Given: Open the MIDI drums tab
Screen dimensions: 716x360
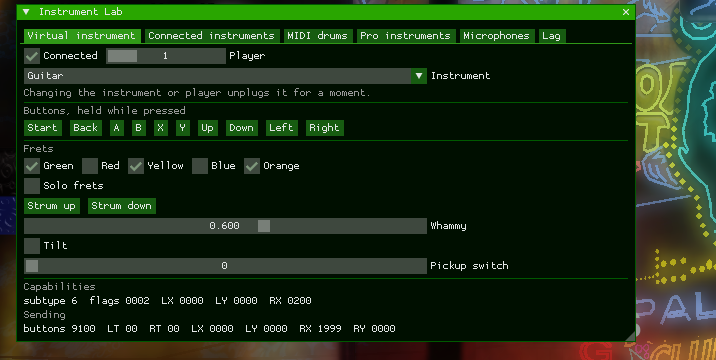Looking at the screenshot, I should click(x=317, y=36).
